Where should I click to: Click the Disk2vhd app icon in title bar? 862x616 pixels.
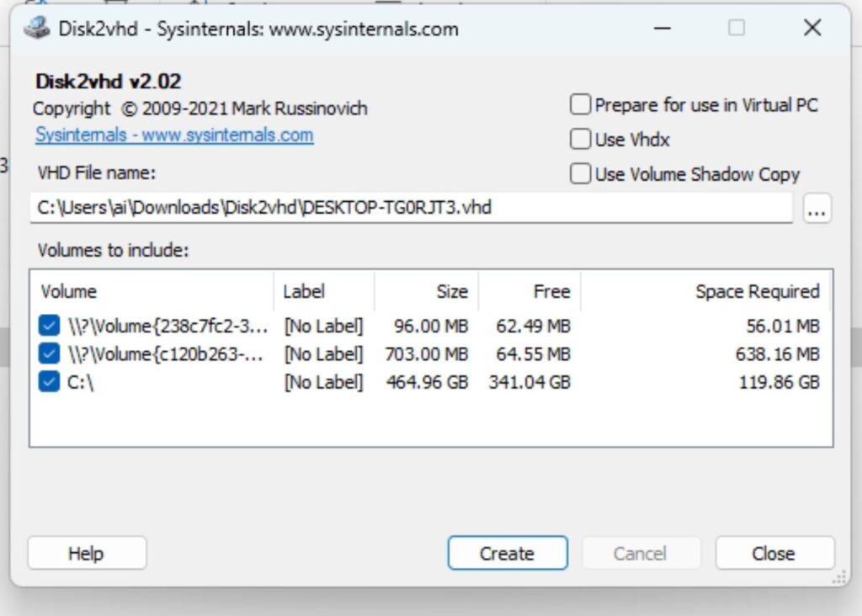[x=37, y=28]
